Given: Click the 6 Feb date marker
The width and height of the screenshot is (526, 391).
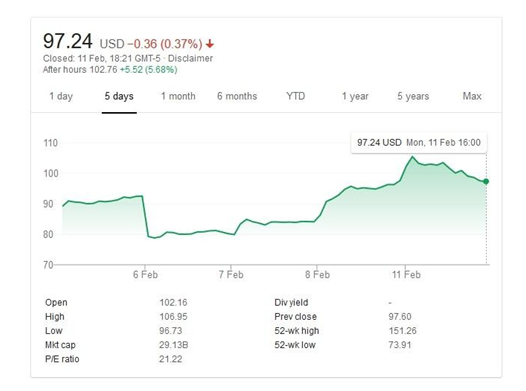Looking at the screenshot, I should (145, 275).
